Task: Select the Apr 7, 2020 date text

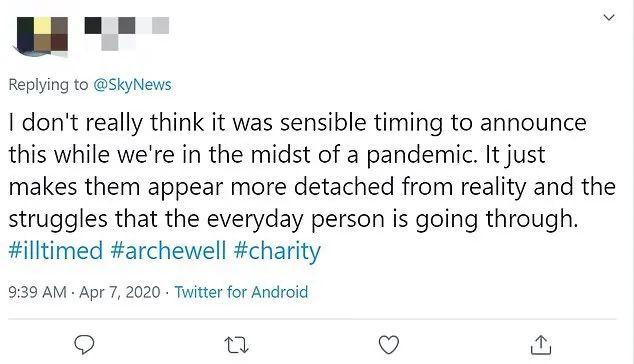Action: pos(120,292)
